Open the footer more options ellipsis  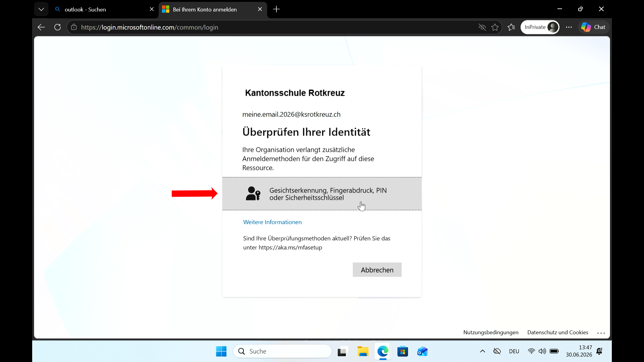601,333
